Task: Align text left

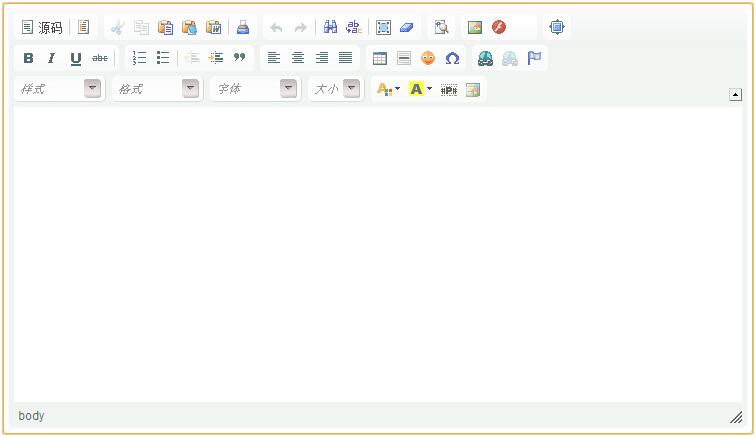Action: (274, 58)
